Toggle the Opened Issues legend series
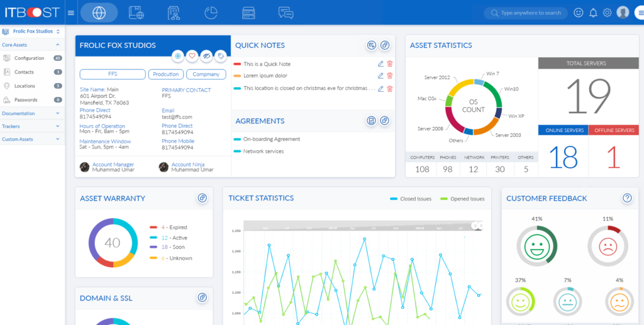 [462, 199]
